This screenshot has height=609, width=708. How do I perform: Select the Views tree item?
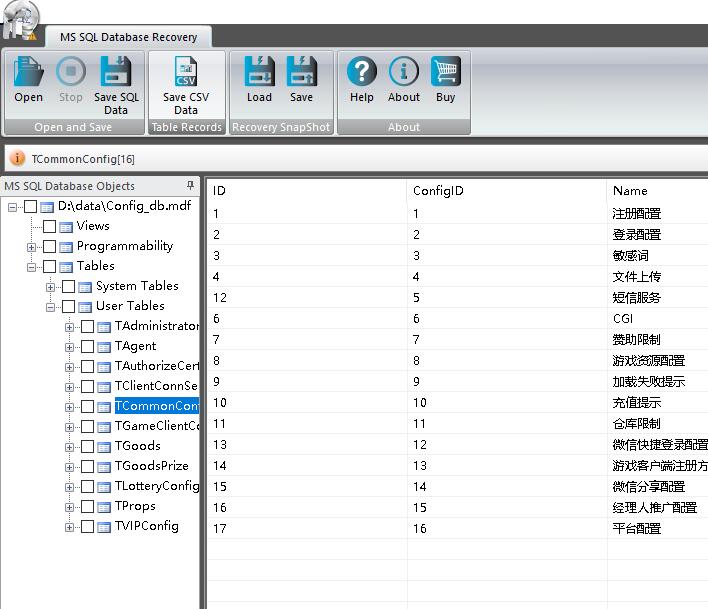pos(93,226)
